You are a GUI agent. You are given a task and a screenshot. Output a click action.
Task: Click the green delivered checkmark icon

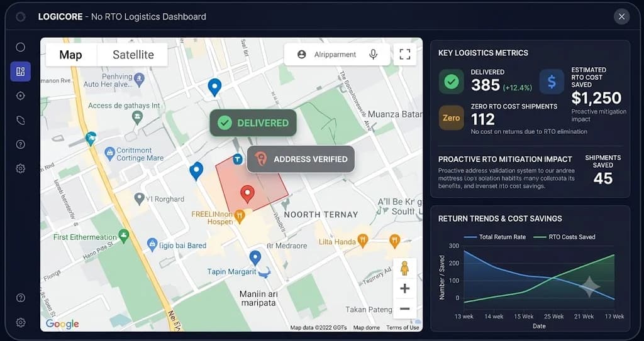pyautogui.click(x=452, y=82)
